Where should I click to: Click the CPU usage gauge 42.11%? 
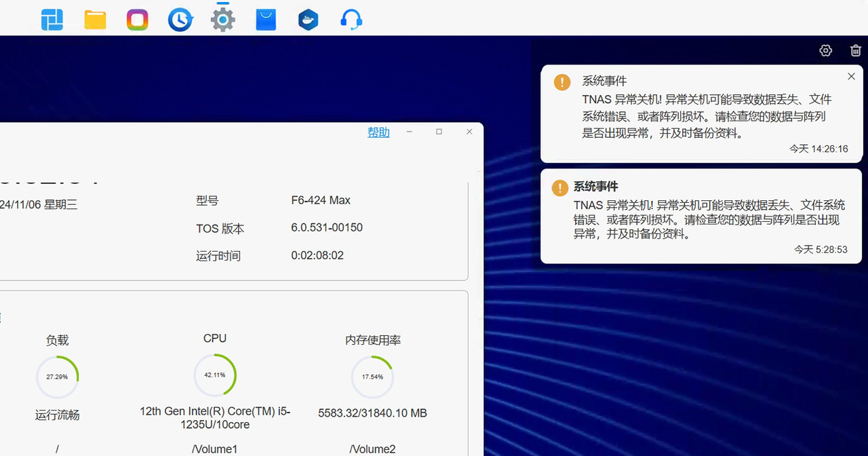click(215, 375)
